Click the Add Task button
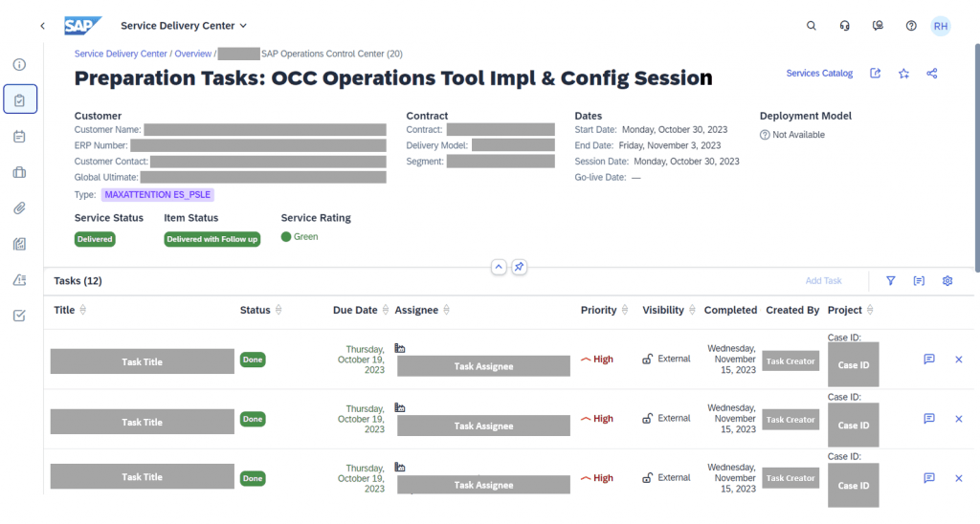 point(823,281)
